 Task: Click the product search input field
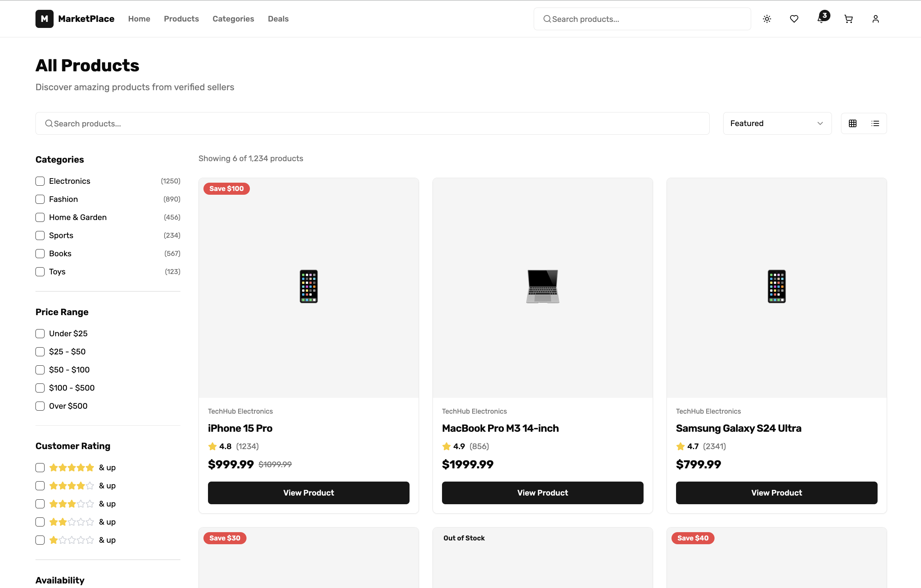pyautogui.click(x=229, y=123)
